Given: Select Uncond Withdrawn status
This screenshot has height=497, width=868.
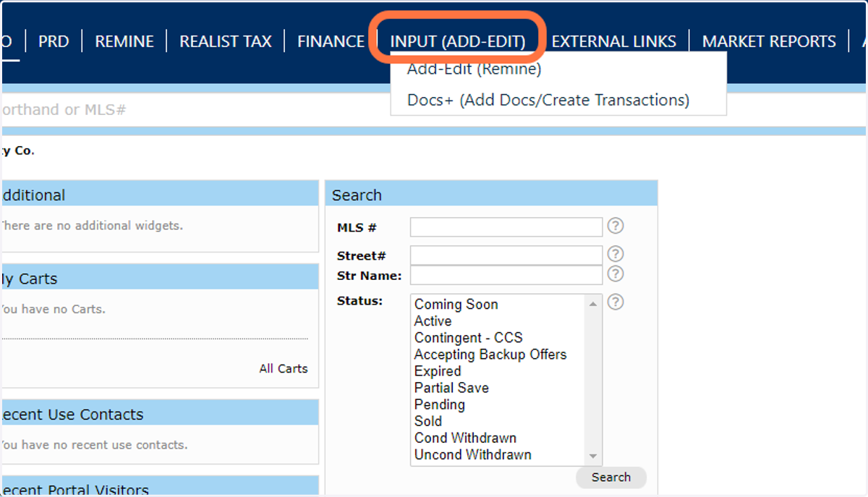Looking at the screenshot, I should point(473,454).
